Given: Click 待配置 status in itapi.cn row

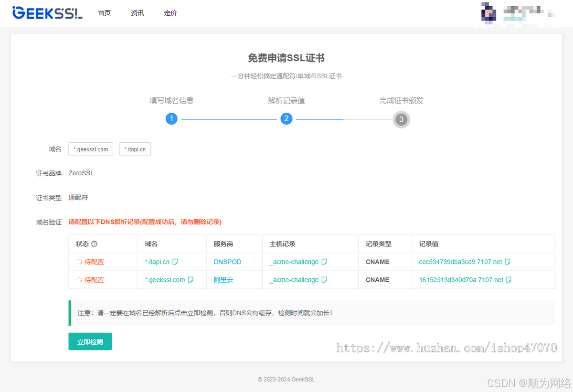Looking at the screenshot, I should coord(94,262).
